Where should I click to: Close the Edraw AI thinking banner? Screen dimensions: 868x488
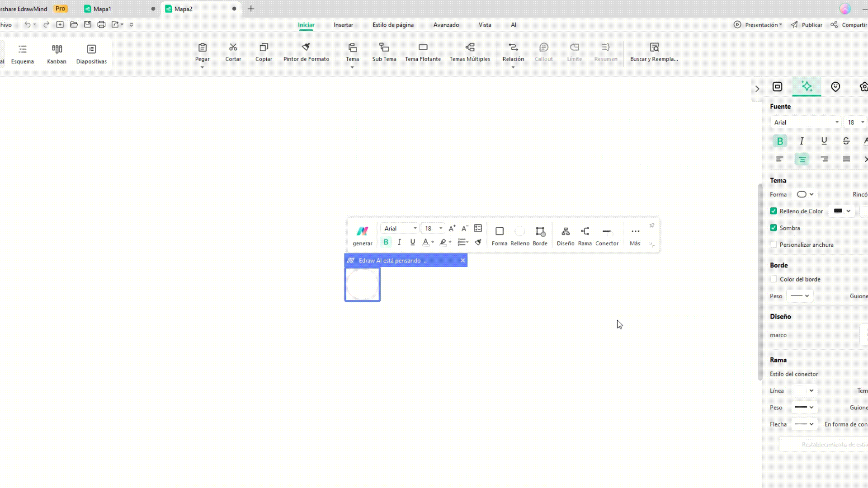[462, 260]
